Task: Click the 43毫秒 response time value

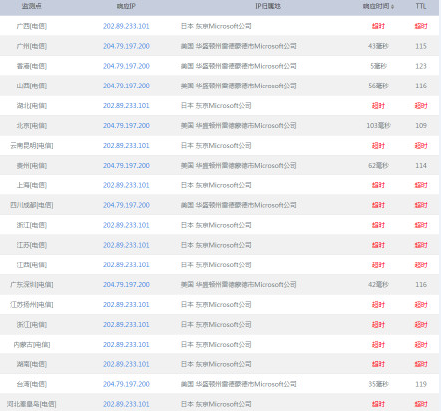Action: [378, 46]
